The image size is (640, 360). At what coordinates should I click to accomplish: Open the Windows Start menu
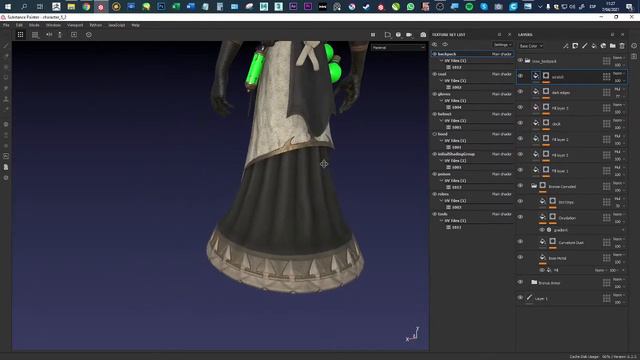pos(8,7)
